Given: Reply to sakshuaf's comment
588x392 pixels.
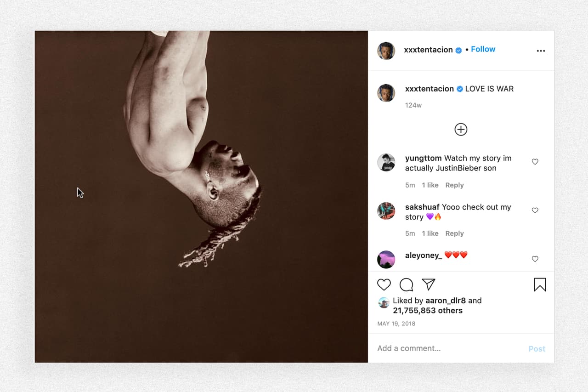Looking at the screenshot, I should (454, 233).
